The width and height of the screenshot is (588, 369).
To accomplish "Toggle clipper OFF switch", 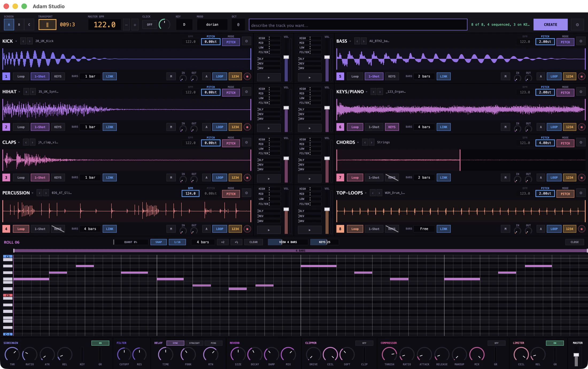I will [x=364, y=343].
